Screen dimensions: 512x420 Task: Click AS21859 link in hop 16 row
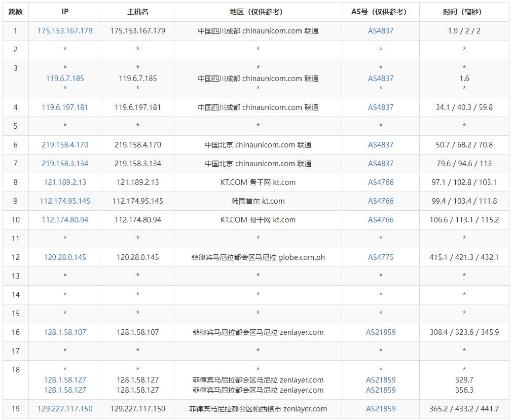[381, 332]
